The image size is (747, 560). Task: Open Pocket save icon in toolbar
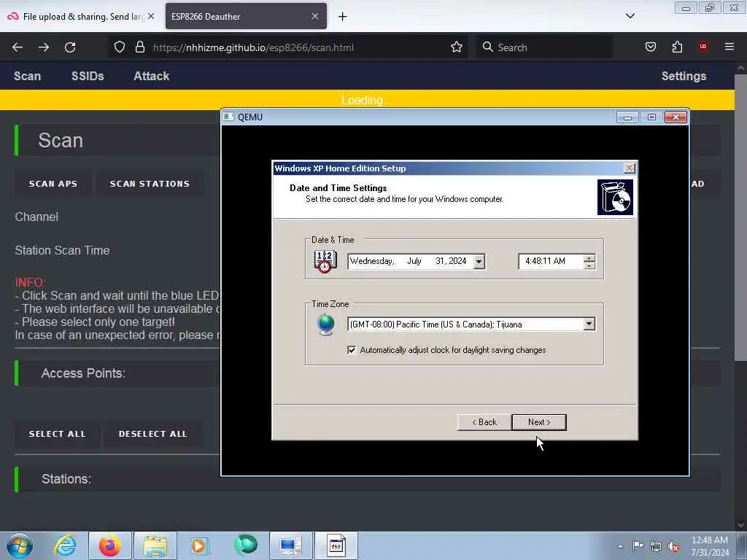pos(650,47)
